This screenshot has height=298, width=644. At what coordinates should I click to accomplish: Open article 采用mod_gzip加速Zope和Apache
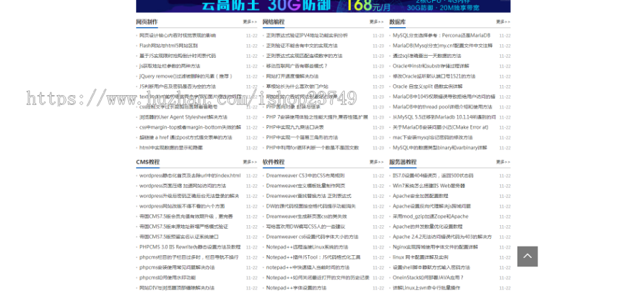point(431,217)
